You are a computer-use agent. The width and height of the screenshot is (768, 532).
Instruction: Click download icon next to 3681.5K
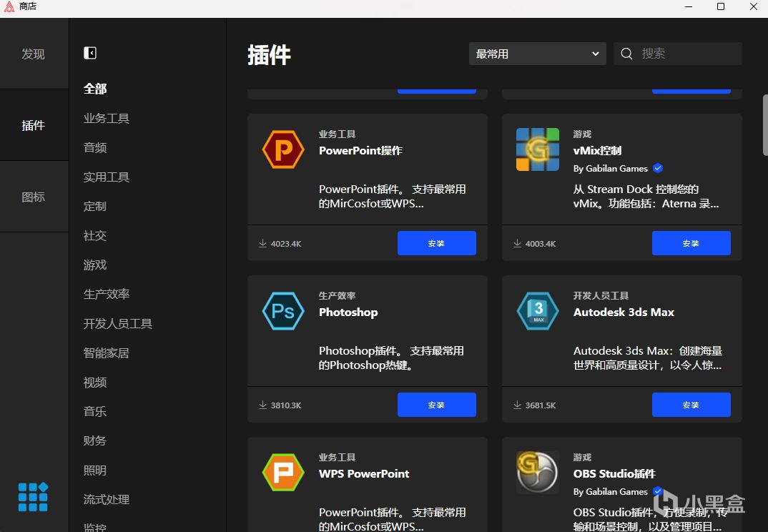pyautogui.click(x=517, y=405)
